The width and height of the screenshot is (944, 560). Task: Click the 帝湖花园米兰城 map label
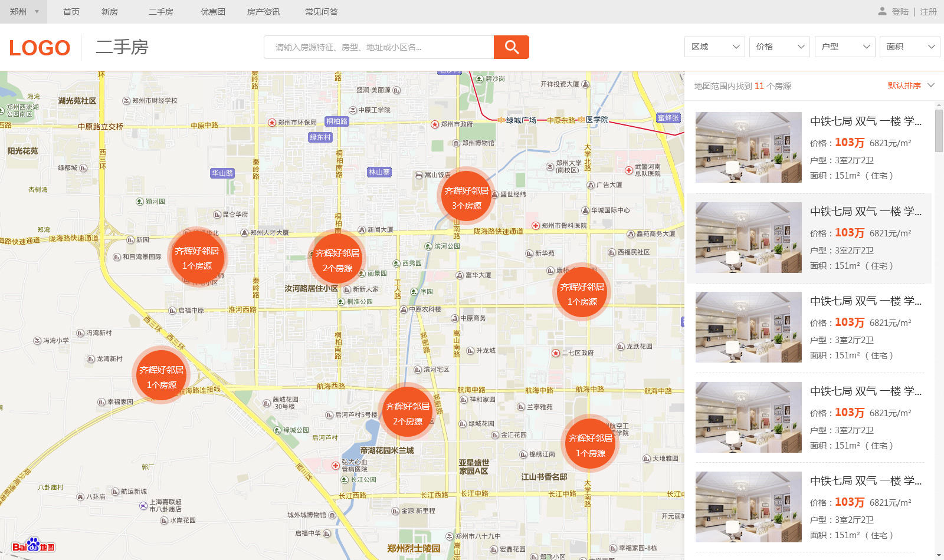click(387, 450)
